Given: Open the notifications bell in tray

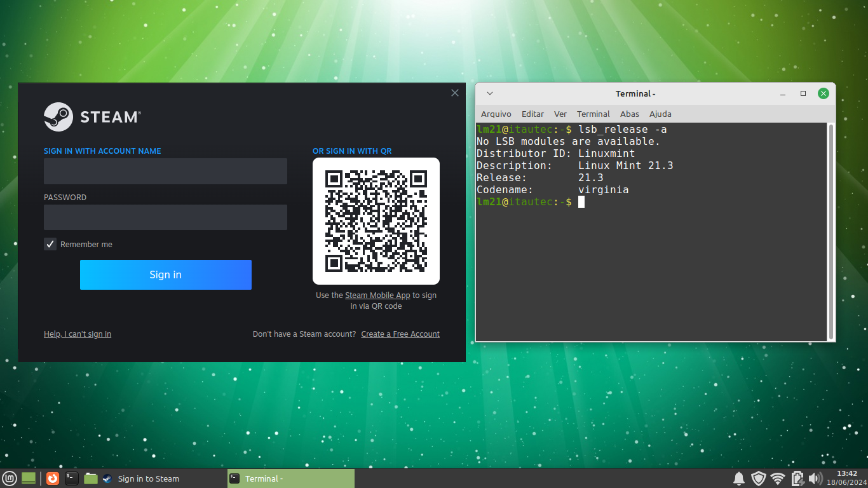Looking at the screenshot, I should 738,478.
